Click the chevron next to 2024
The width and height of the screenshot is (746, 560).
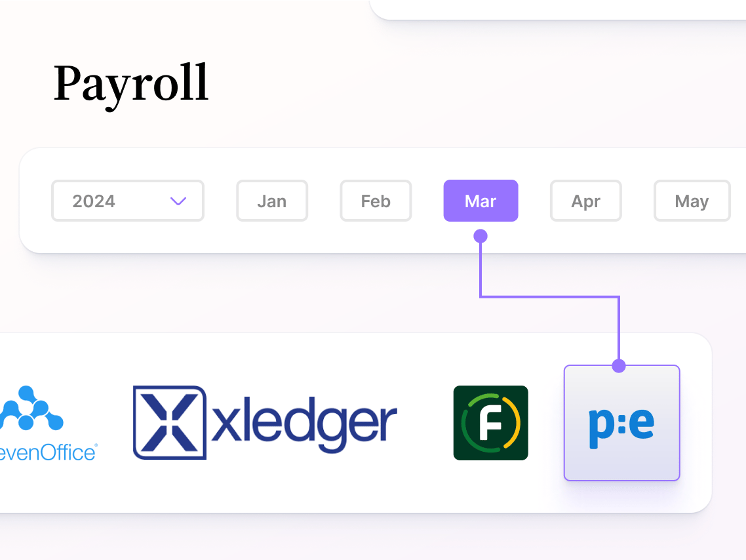pyautogui.click(x=178, y=201)
